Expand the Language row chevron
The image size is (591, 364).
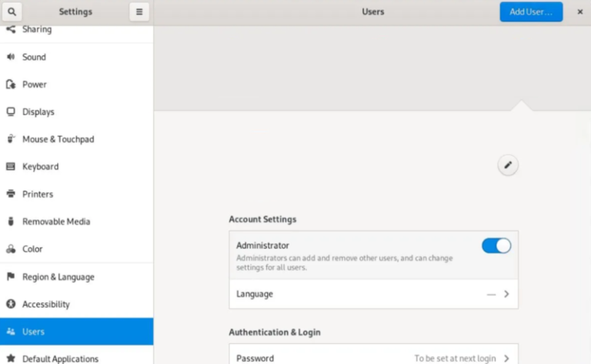coord(506,294)
